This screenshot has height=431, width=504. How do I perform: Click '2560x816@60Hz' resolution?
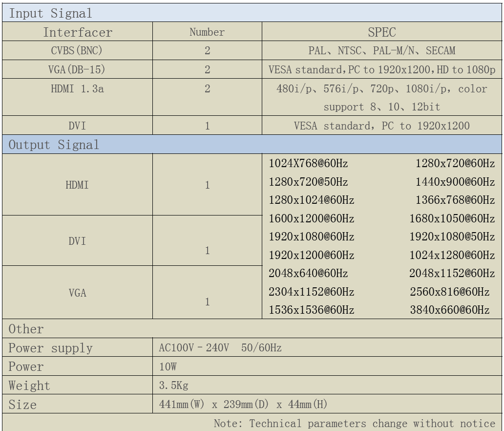tap(449, 292)
